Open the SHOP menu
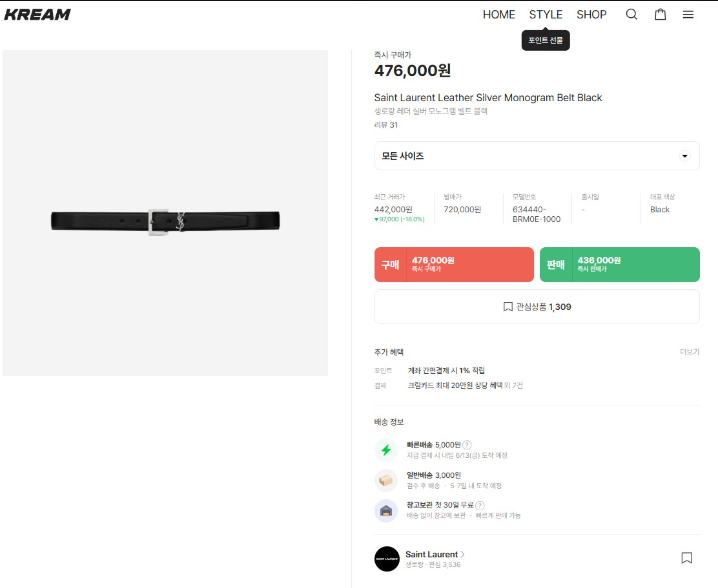The width and height of the screenshot is (718, 588). pyautogui.click(x=591, y=14)
